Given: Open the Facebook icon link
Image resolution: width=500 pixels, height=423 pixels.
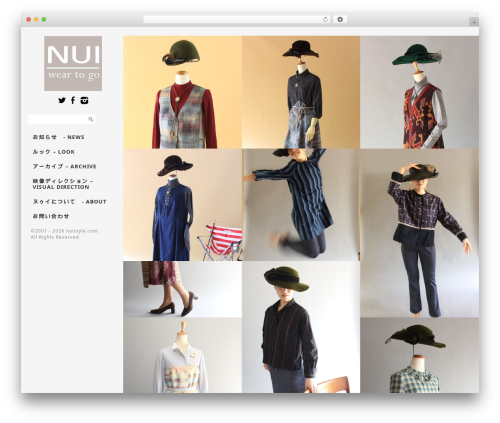Looking at the screenshot, I should [73, 100].
